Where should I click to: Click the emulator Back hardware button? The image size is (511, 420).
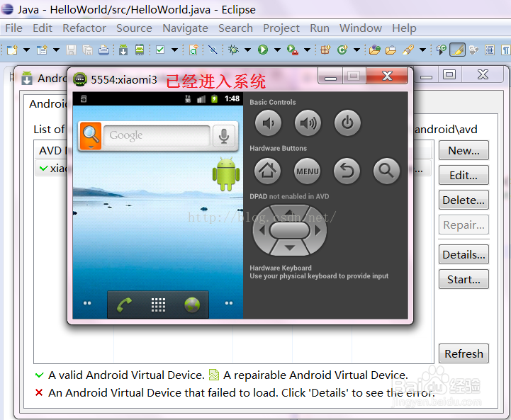pos(347,171)
